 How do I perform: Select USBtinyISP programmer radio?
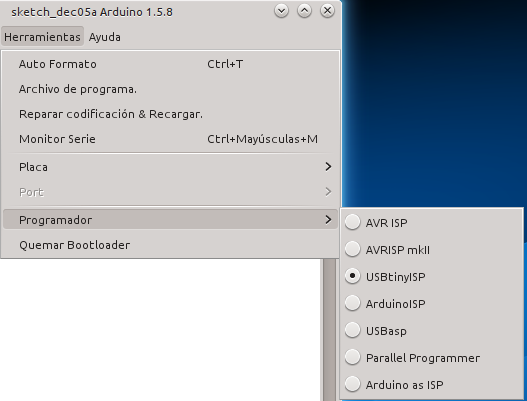pyautogui.click(x=353, y=276)
